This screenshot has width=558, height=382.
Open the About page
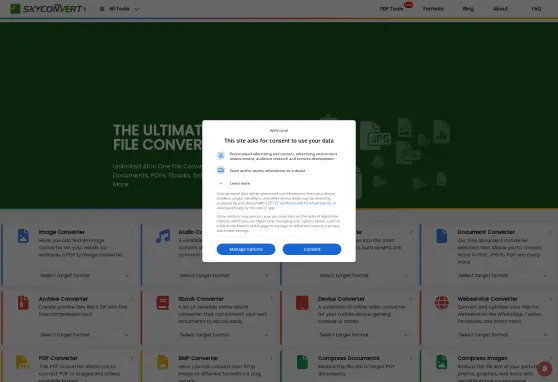(500, 9)
